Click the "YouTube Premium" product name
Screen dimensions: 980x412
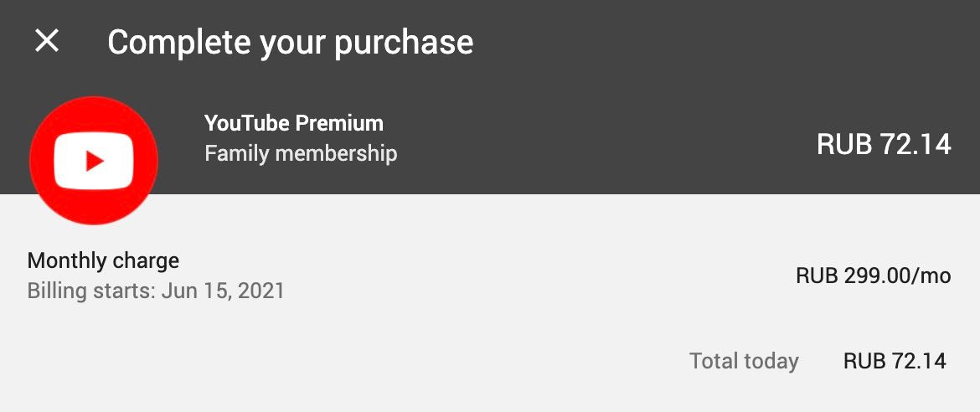294,123
